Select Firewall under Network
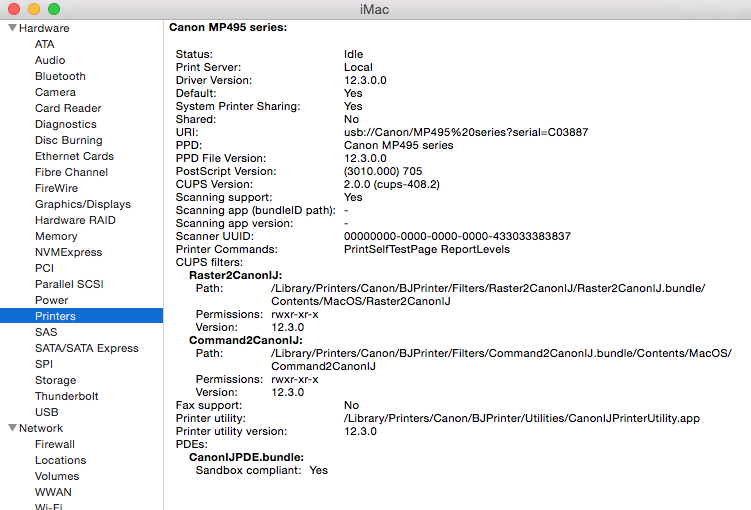 pyautogui.click(x=55, y=444)
